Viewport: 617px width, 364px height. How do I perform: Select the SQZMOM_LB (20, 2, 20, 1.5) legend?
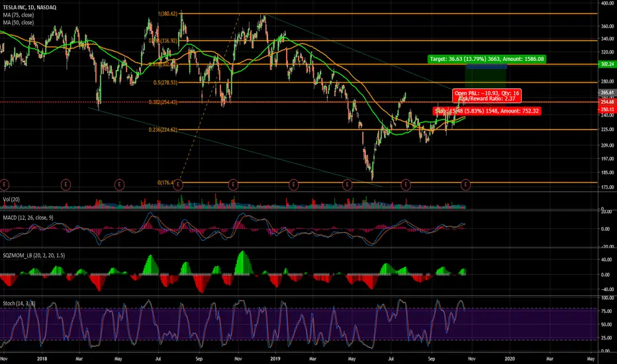pyautogui.click(x=34, y=255)
